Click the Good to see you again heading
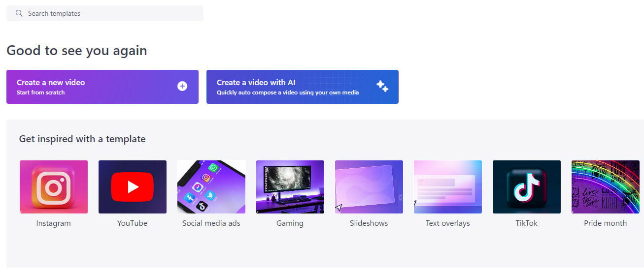 coord(77,51)
